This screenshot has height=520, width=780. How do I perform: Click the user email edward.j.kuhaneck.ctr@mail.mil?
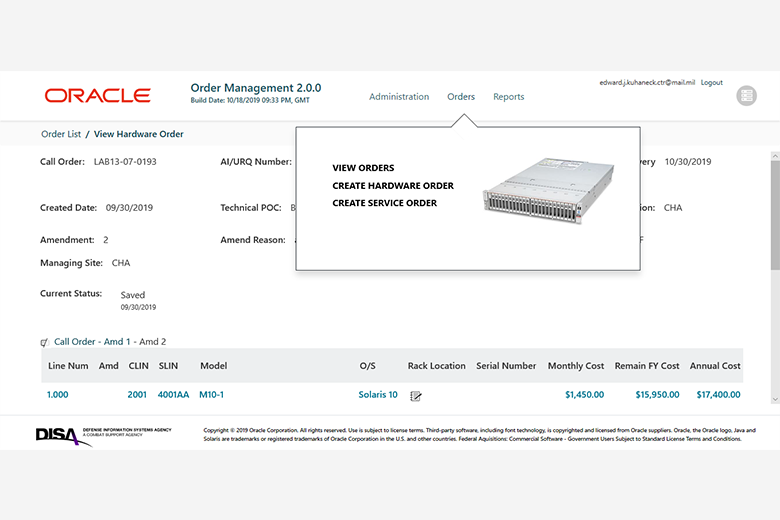(647, 83)
